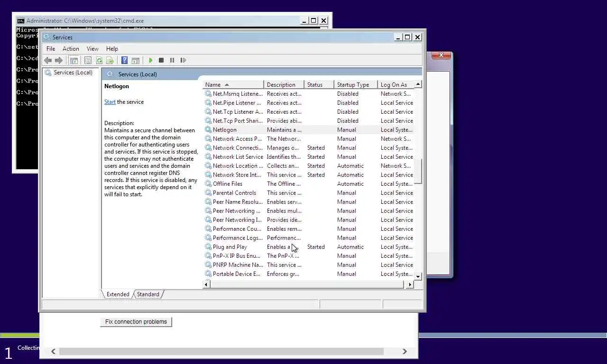Sort by the Name column header
The width and height of the screenshot is (607, 364).
[x=233, y=85]
